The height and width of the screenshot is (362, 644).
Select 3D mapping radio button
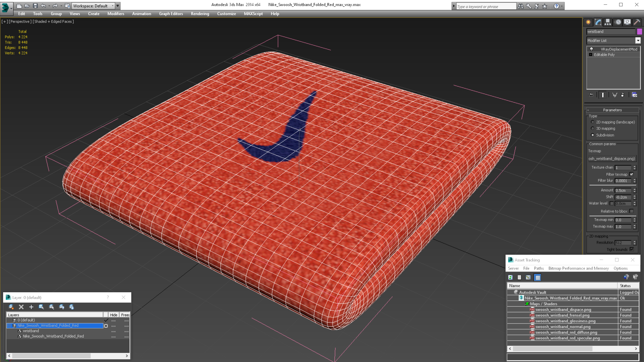click(x=593, y=128)
